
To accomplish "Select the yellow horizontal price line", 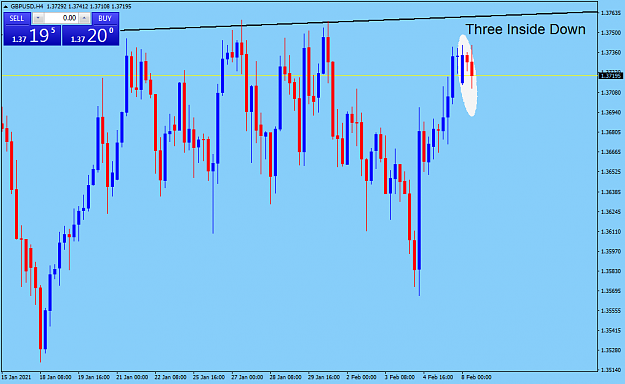I will (299, 75).
